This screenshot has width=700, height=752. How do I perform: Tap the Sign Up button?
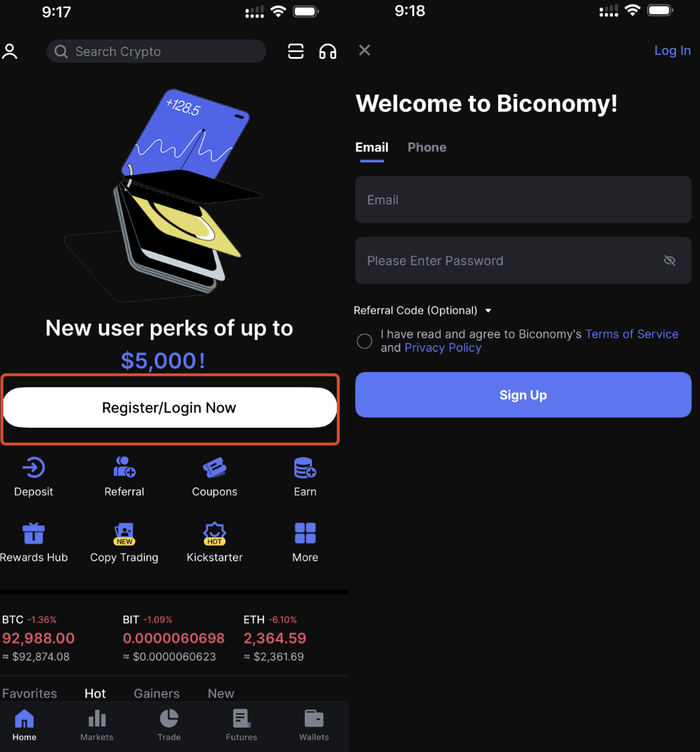(522, 394)
